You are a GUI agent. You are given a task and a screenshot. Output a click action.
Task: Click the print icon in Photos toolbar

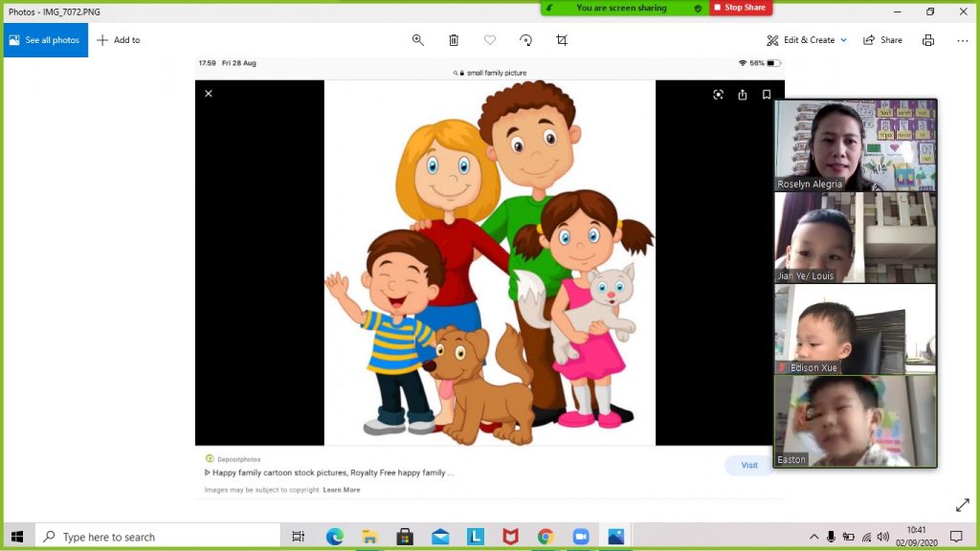(x=927, y=40)
